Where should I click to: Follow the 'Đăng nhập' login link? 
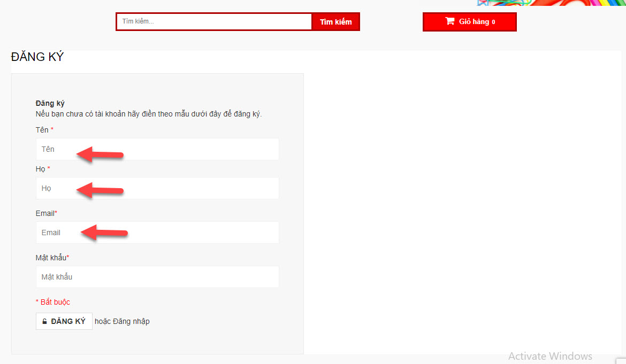click(x=131, y=321)
